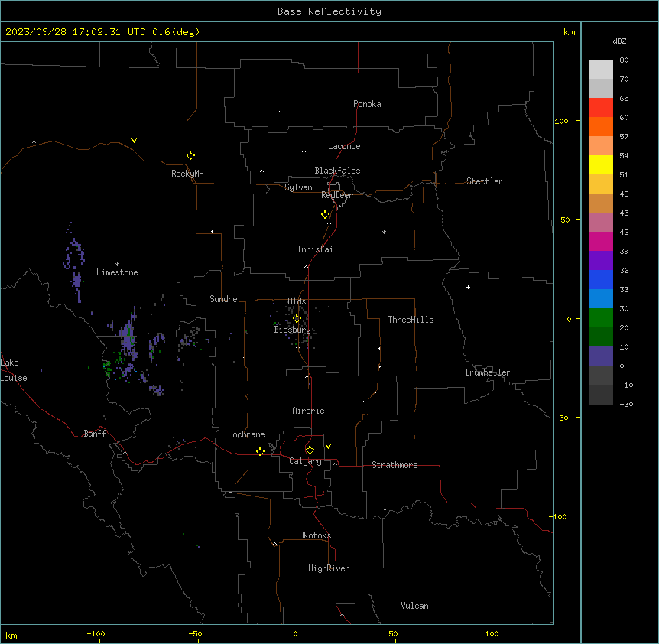Click the white plus marker north of Drumheller

pyautogui.click(x=468, y=287)
